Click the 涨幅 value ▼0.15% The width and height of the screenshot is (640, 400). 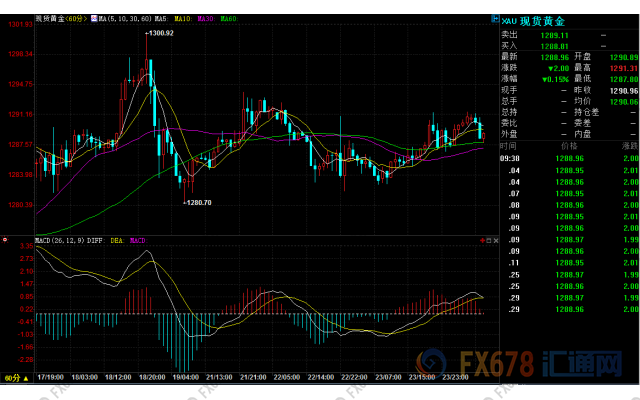pos(556,79)
